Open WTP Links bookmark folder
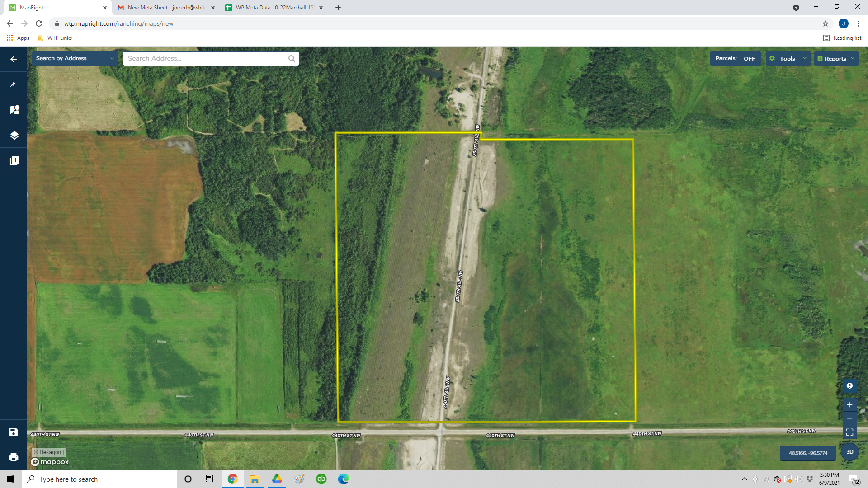This screenshot has height=488, width=868. 55,38
